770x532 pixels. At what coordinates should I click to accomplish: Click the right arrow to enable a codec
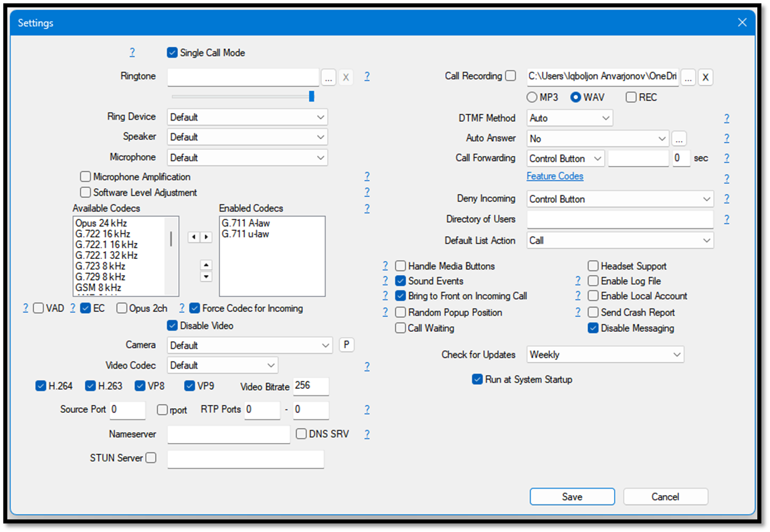coord(206,237)
